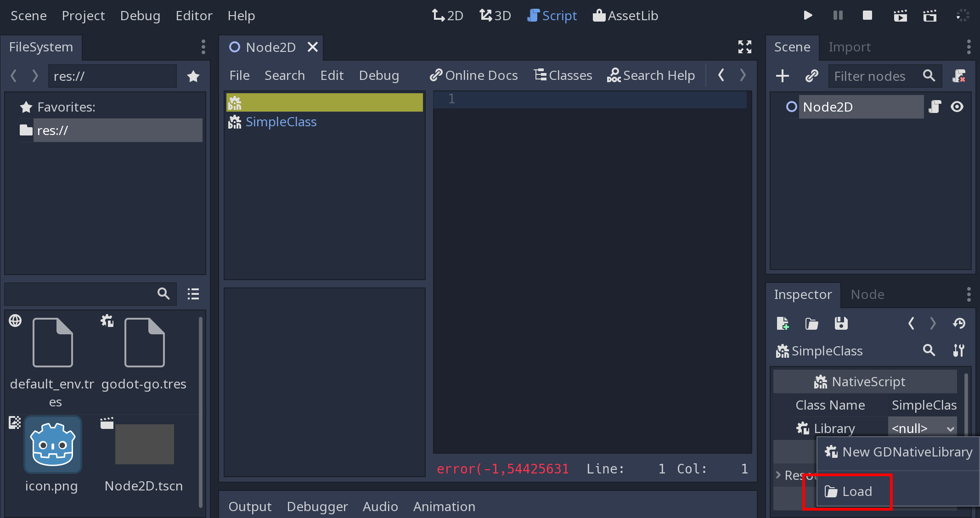Click the icon.png thumbnail

coord(53,445)
